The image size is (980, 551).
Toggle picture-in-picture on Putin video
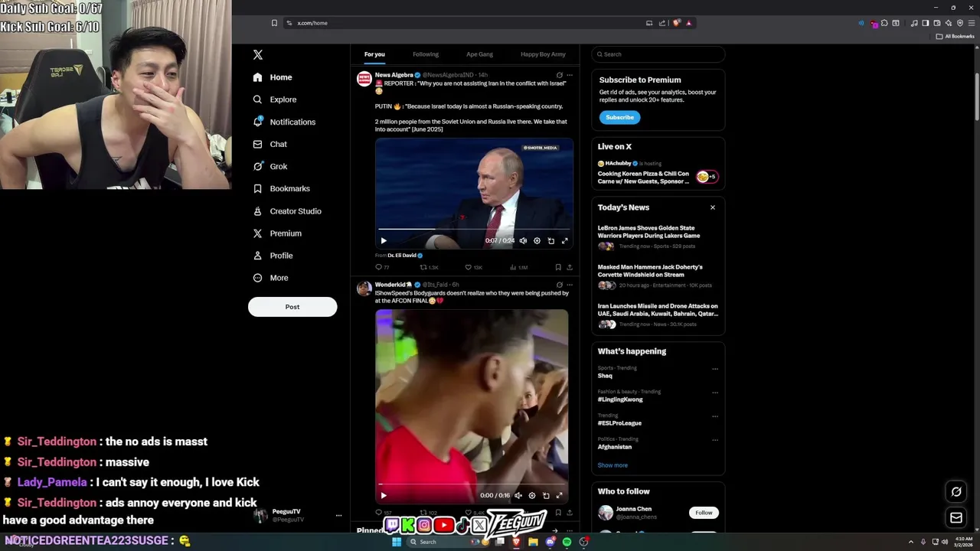click(550, 240)
